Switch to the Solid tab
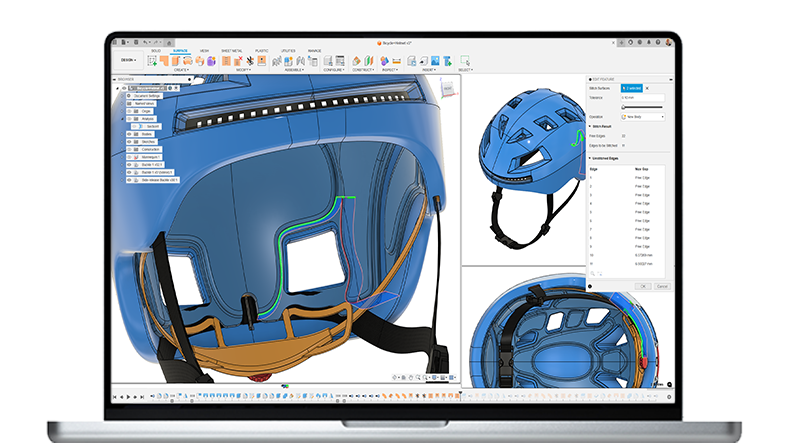Screen dimensions: 788x444 pyautogui.click(x=156, y=49)
